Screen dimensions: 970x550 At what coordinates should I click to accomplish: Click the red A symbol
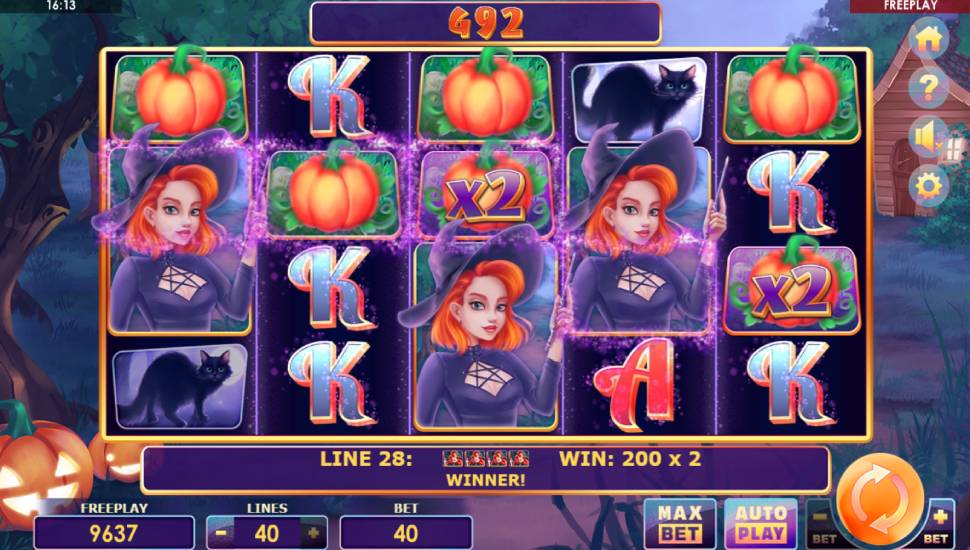pos(635,384)
